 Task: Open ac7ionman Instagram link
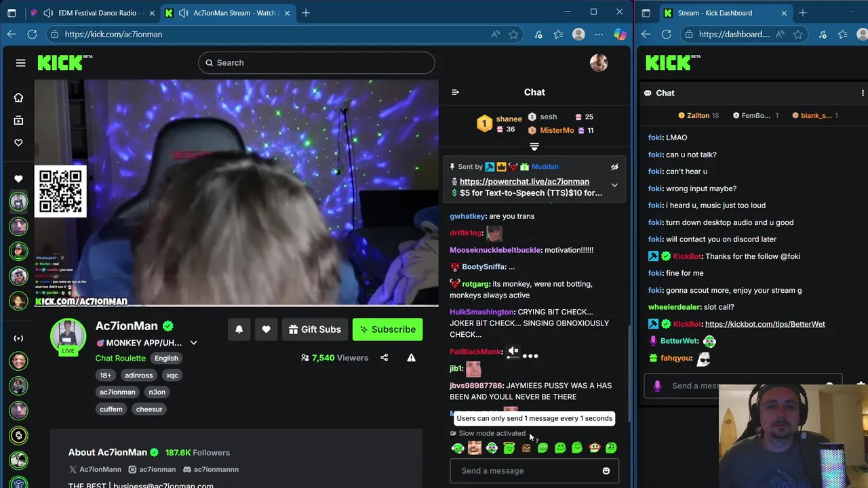[x=152, y=469]
